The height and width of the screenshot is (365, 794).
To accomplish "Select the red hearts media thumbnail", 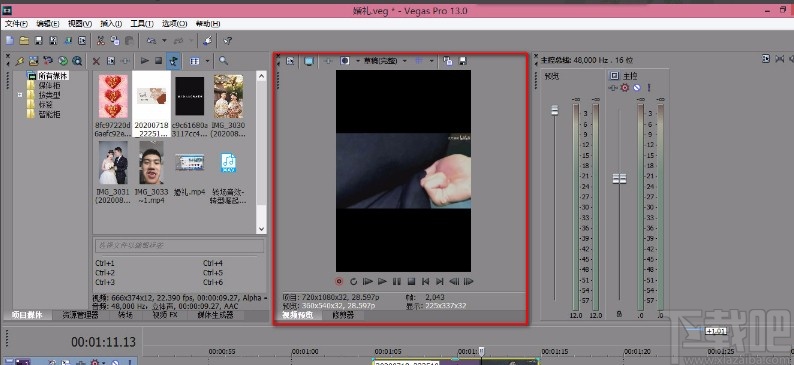I will pos(113,97).
